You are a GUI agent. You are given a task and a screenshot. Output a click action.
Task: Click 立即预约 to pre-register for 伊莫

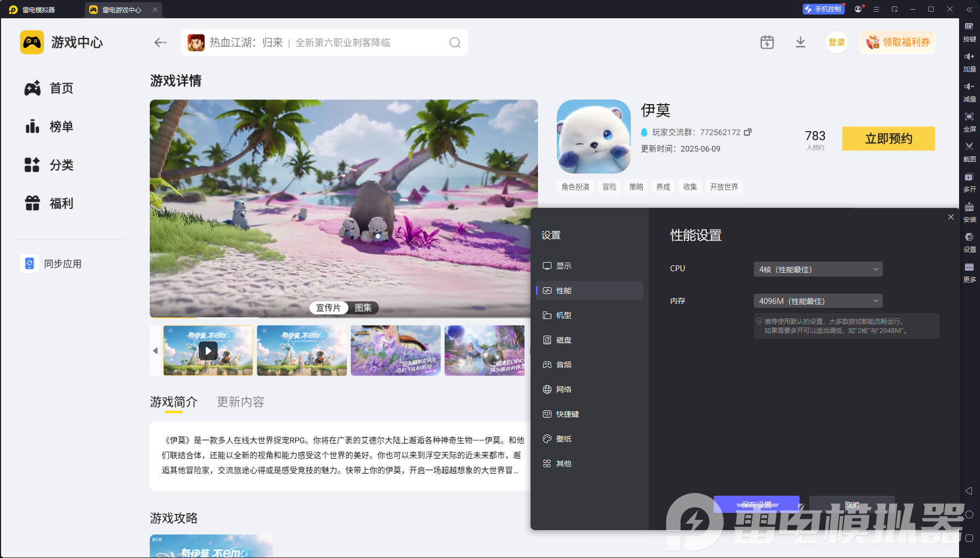[888, 139]
